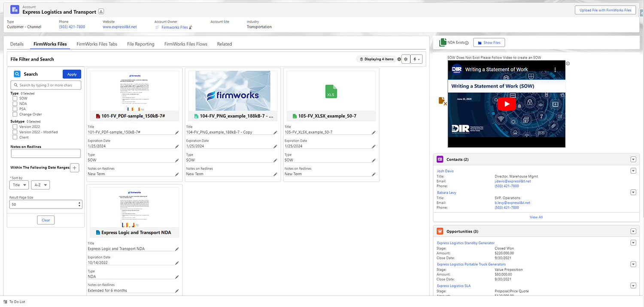Edit Expiration Date pencil on 105-FV_XLSX card
This screenshot has width=644, height=307.
(x=374, y=146)
